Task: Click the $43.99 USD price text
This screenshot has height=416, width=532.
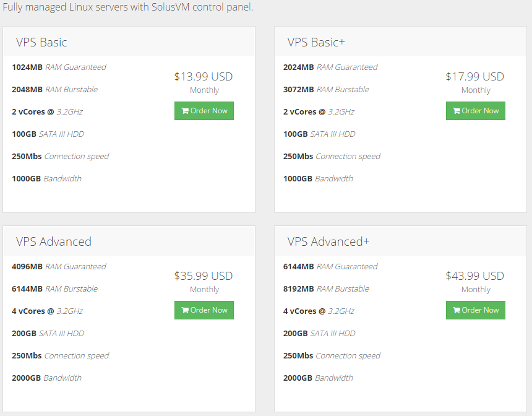Action: coord(475,275)
